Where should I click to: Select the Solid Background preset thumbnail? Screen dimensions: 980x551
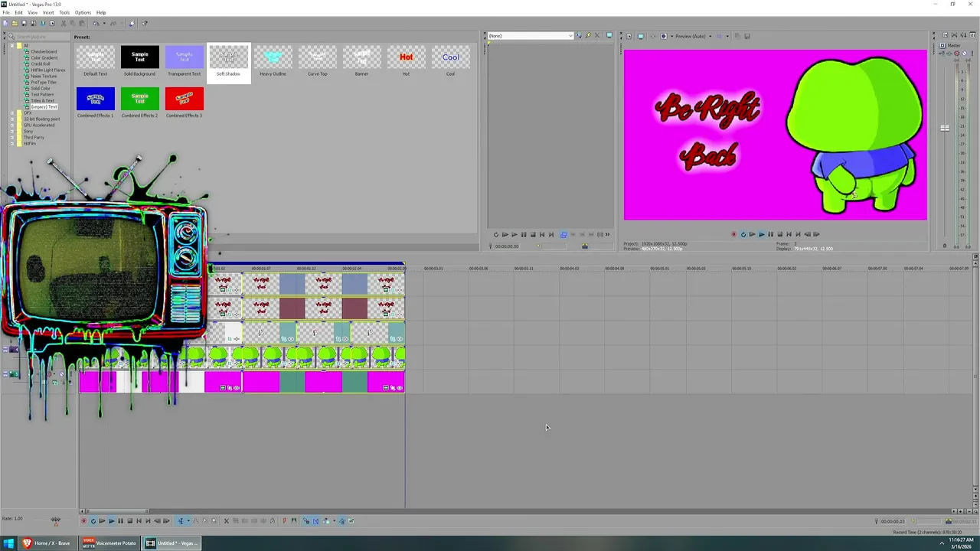[x=139, y=57]
